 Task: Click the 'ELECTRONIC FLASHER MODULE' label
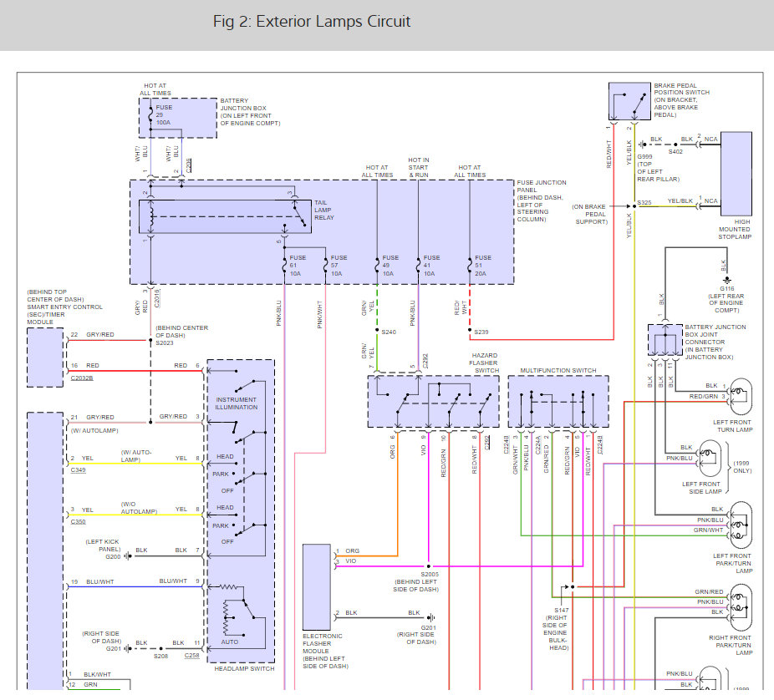coord(322,644)
